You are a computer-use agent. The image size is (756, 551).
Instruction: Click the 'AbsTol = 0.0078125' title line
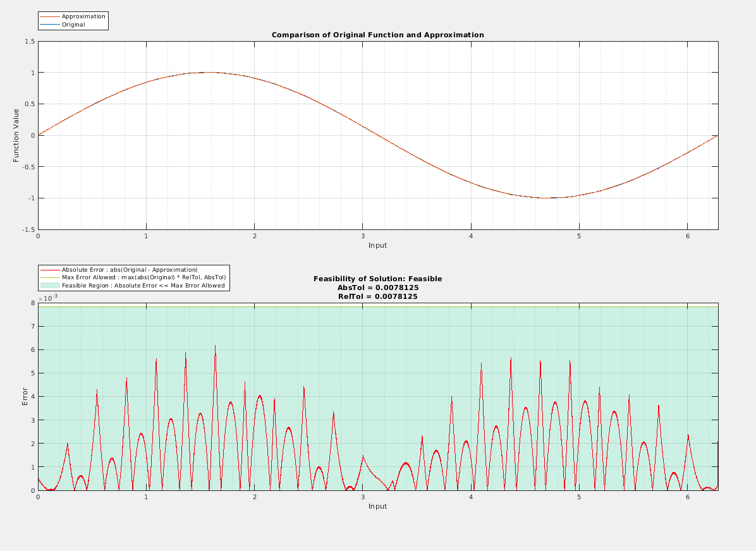coord(377,288)
